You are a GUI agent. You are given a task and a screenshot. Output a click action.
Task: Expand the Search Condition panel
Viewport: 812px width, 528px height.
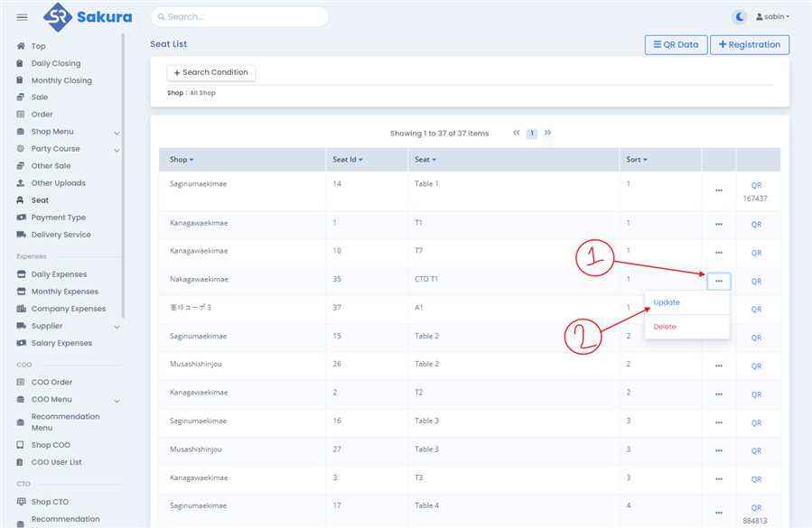coord(210,72)
